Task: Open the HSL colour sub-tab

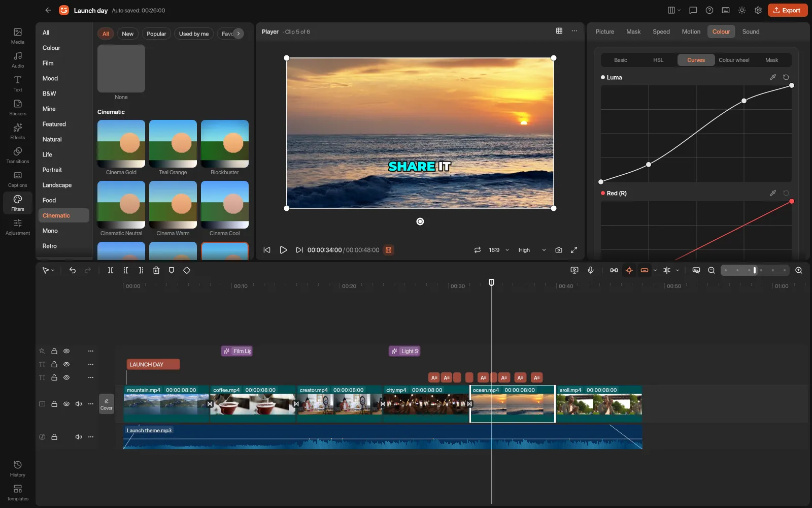Action: click(658, 60)
